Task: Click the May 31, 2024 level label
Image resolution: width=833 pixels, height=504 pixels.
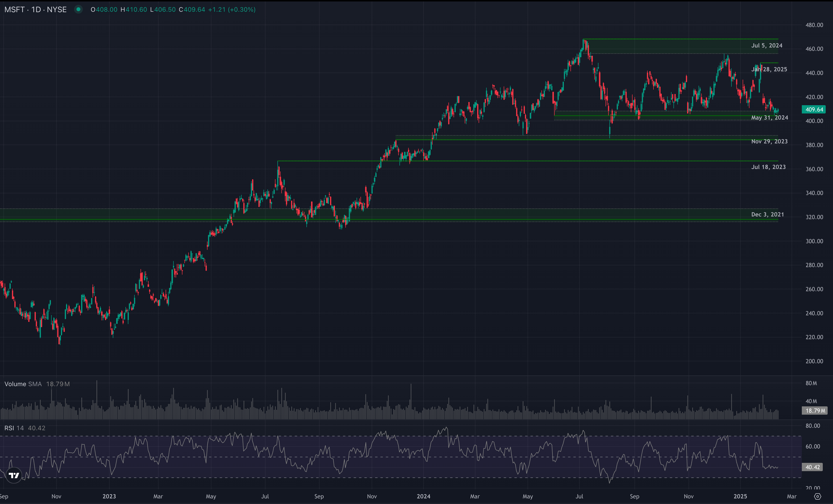Action: pyautogui.click(x=769, y=118)
